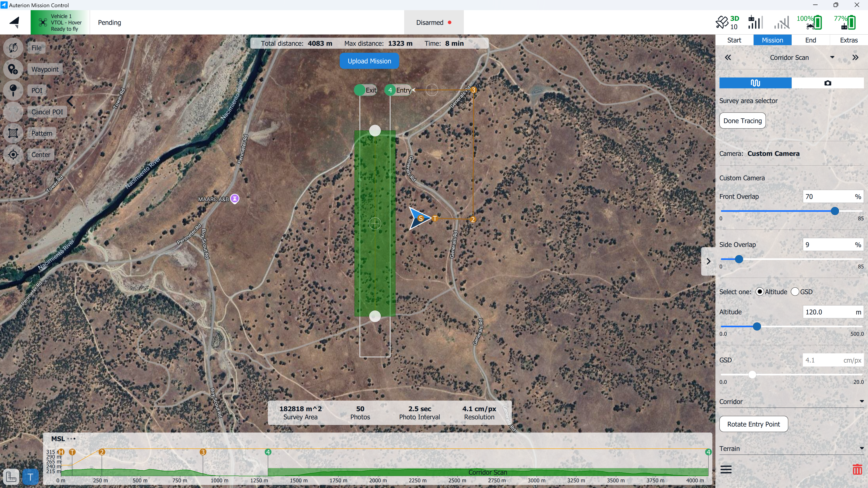Open the File sync icon
This screenshot has height=488, width=868.
pos(13,48)
